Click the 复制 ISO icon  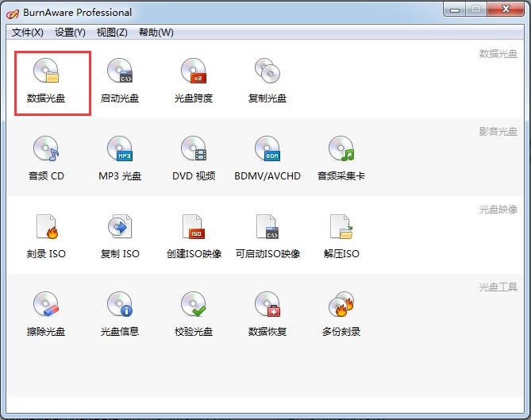click(120, 237)
